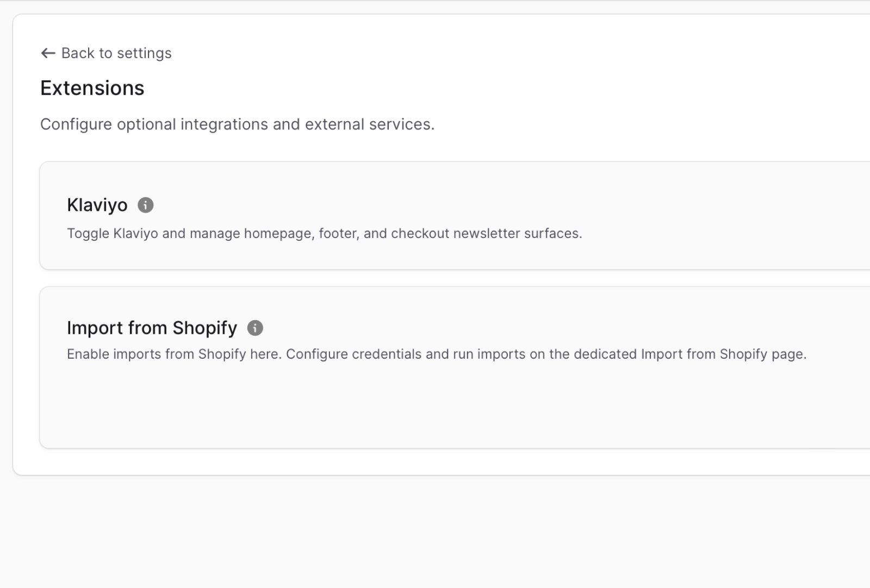Image resolution: width=870 pixels, height=588 pixels.
Task: Open the Klaviyo extension card
Action: tap(381, 215)
